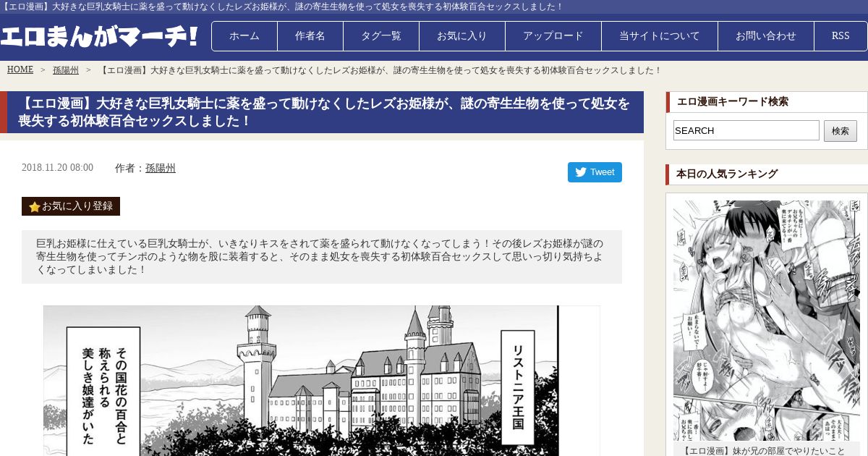Open author 孫陽州 link beside 作者

(161, 168)
